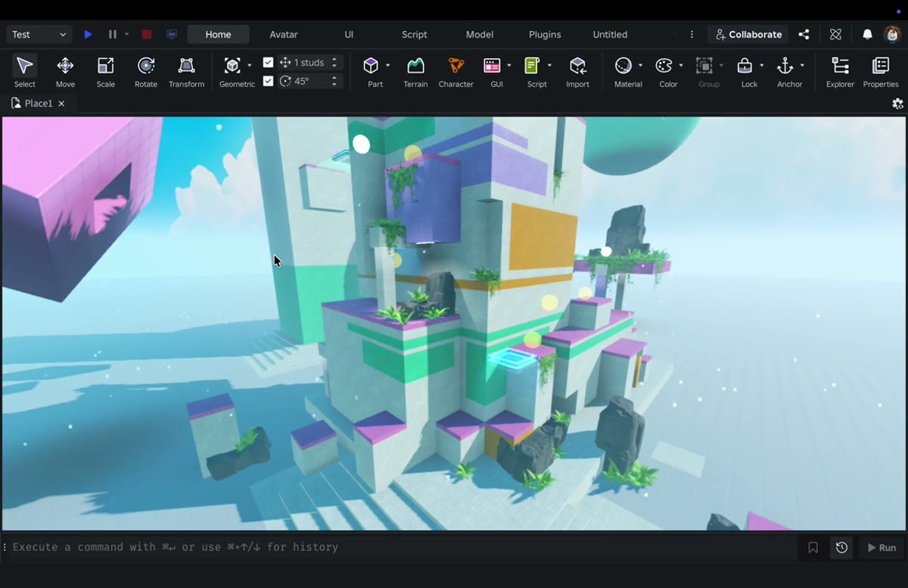This screenshot has height=588, width=908.
Task: Switch to the UI tab
Action: (349, 34)
